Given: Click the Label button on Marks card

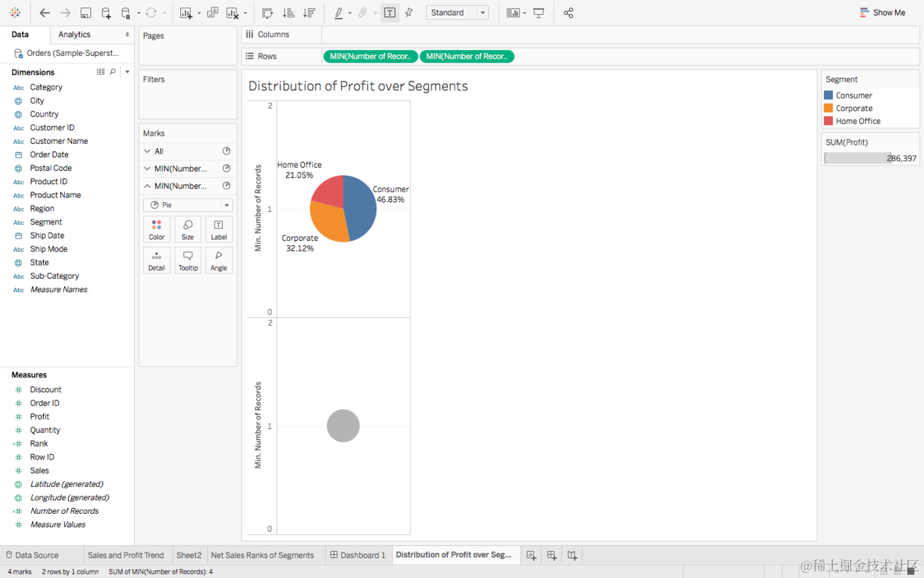Looking at the screenshot, I should (218, 230).
